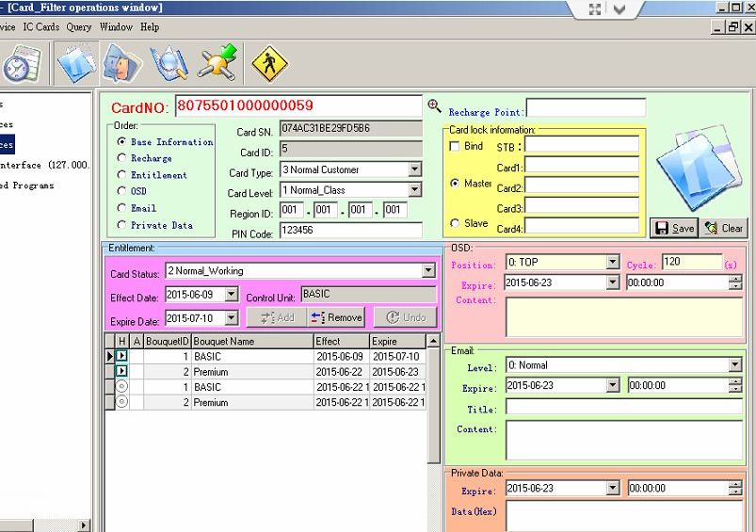The image size is (756, 532).
Task: Open the OSD Expire date dropdown
Action: pyautogui.click(x=612, y=282)
